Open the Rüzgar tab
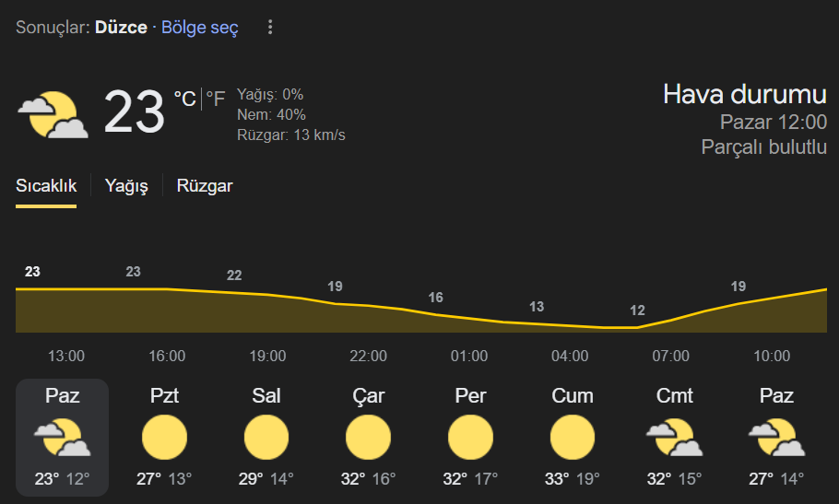This screenshot has height=504, width=839. [205, 186]
